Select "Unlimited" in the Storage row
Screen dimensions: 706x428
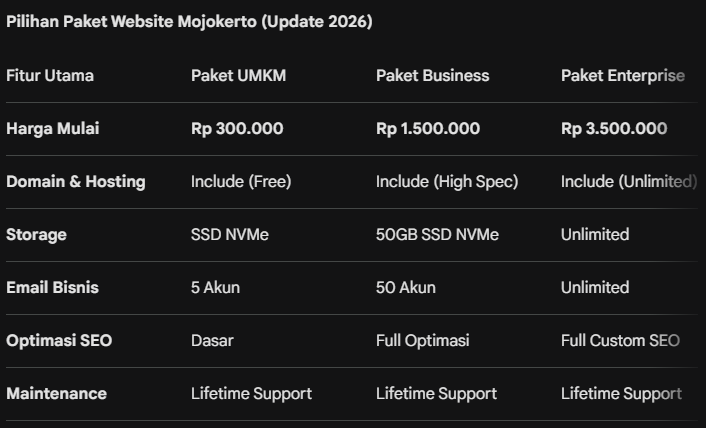coord(595,235)
